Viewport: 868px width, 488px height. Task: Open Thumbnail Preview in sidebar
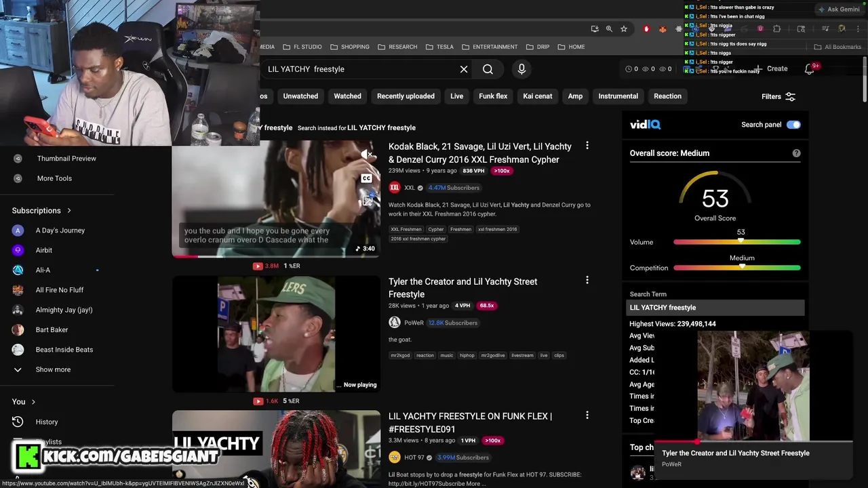tap(66, 159)
